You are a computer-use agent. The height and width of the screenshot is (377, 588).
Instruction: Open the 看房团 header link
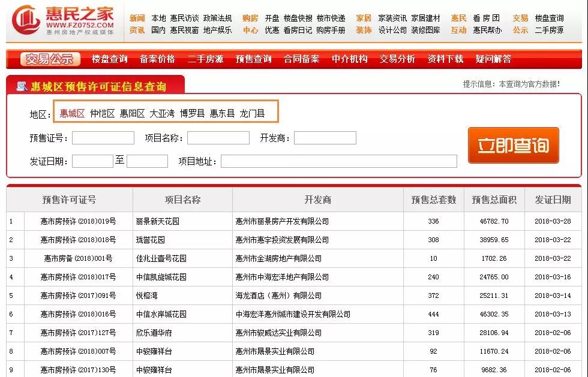(x=487, y=18)
